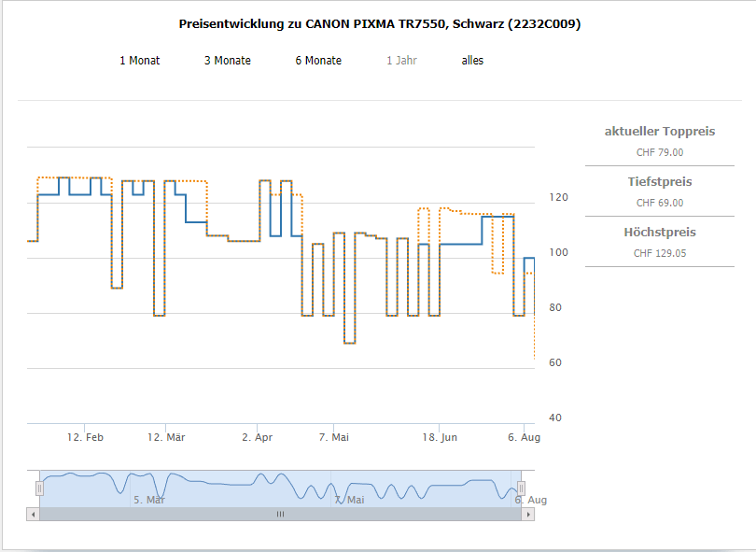
Task: Click the navigator's right range handle
Action: click(x=521, y=488)
